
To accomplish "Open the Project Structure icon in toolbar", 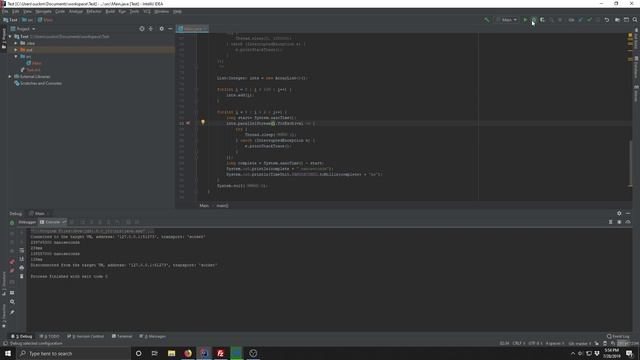I will tap(617, 20).
